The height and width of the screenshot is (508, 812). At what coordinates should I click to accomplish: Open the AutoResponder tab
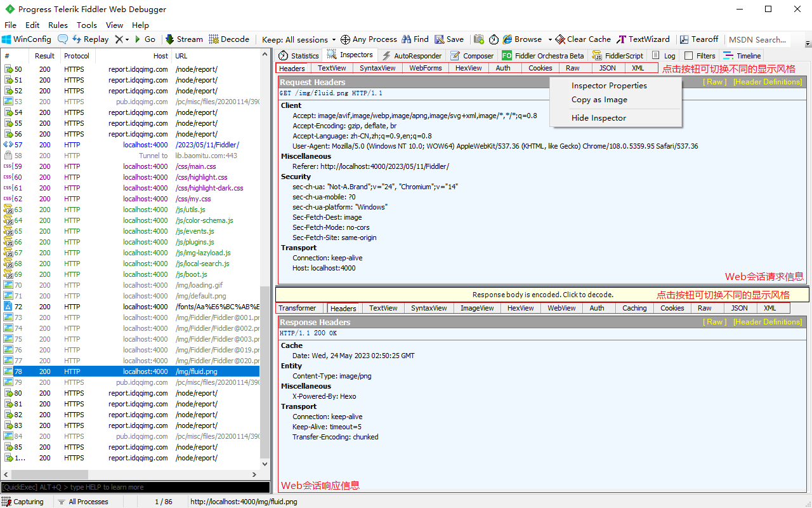point(411,56)
